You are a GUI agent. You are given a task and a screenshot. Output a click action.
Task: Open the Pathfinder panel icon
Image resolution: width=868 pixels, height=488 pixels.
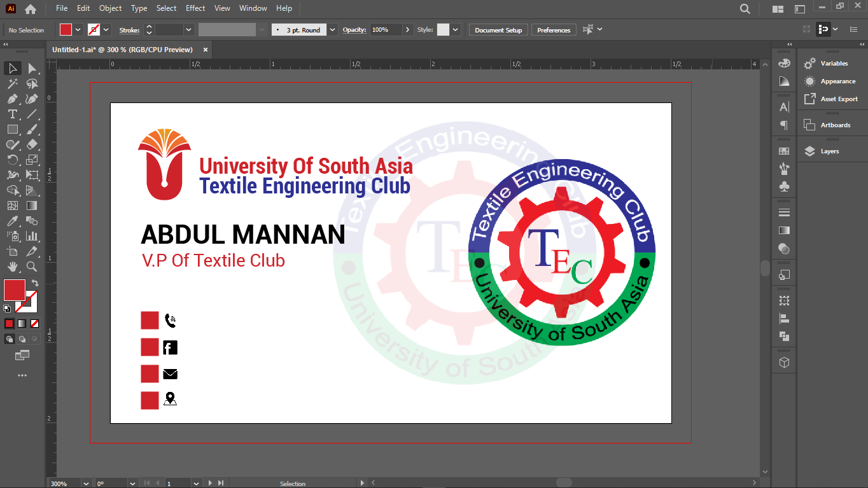(784, 337)
